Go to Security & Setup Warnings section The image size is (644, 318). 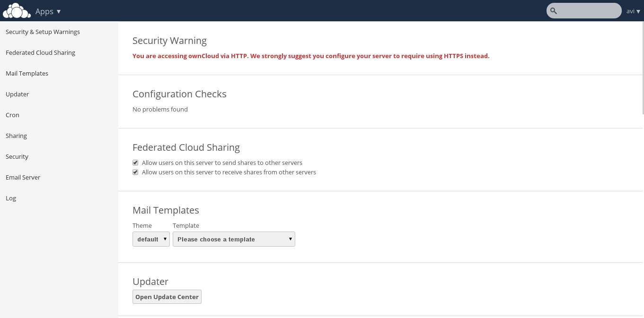(43, 32)
